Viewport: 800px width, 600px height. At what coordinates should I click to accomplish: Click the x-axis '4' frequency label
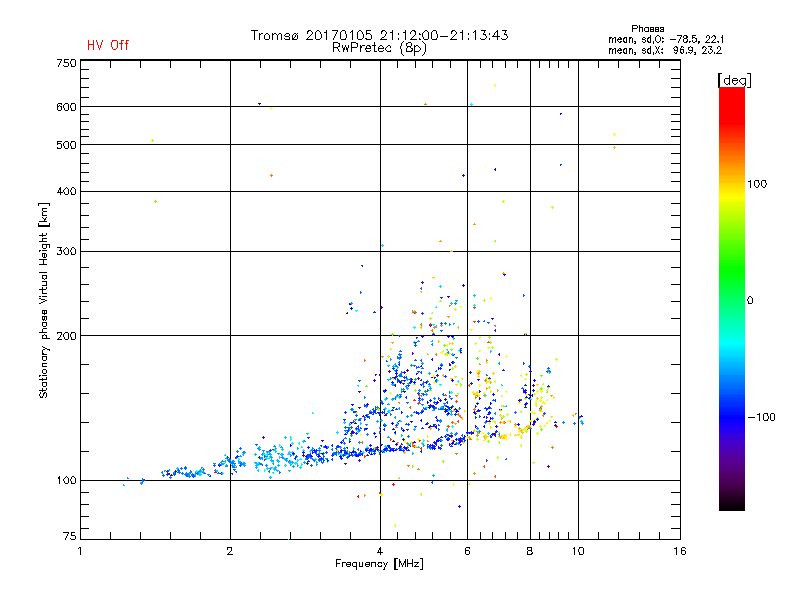[380, 551]
